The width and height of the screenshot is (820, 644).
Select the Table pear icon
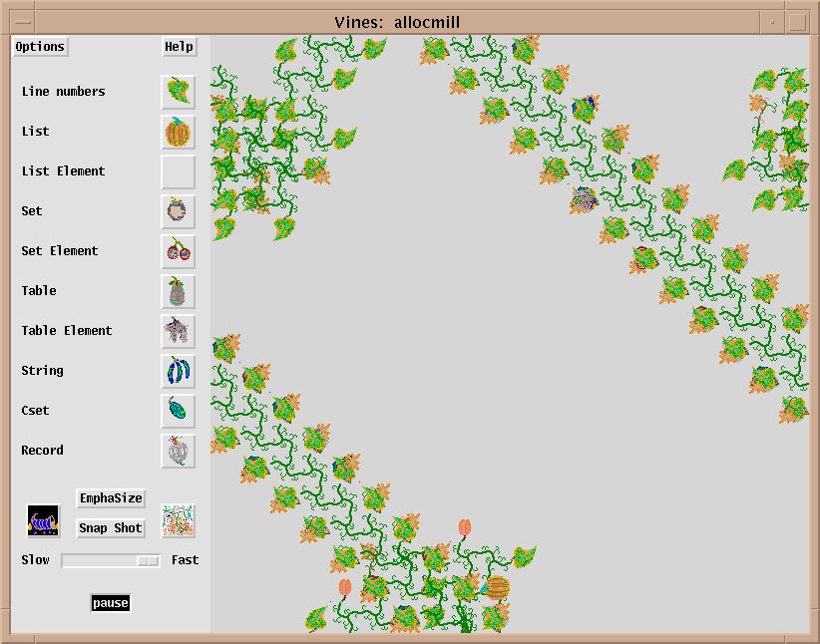[x=179, y=291]
